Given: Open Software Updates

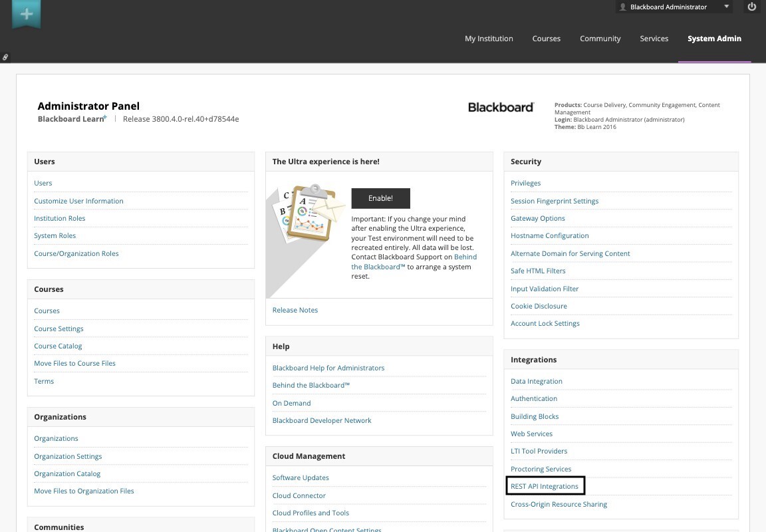Looking at the screenshot, I should (x=301, y=477).
